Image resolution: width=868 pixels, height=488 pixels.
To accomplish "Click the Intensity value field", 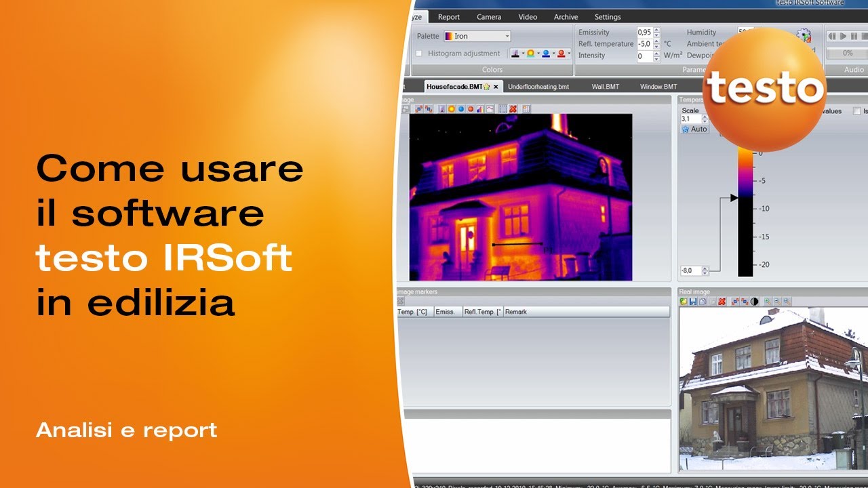I will click(644, 56).
